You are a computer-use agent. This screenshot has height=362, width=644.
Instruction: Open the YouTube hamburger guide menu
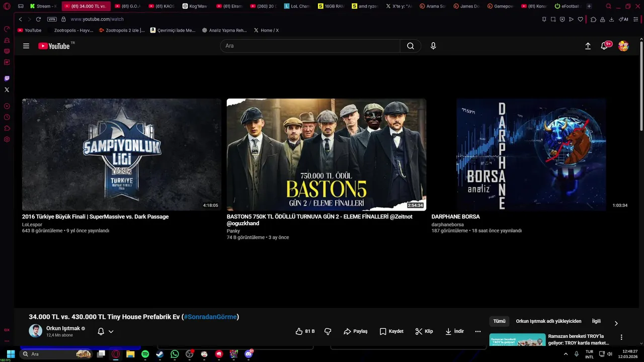(x=26, y=46)
